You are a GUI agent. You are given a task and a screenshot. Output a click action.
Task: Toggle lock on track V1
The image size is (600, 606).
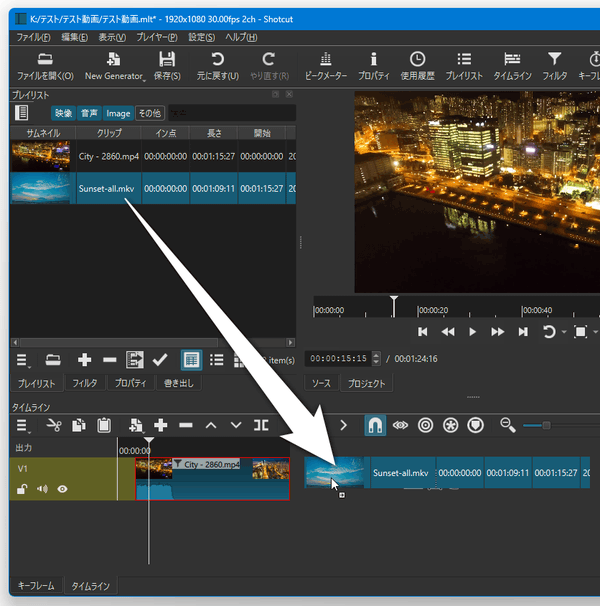[22, 489]
